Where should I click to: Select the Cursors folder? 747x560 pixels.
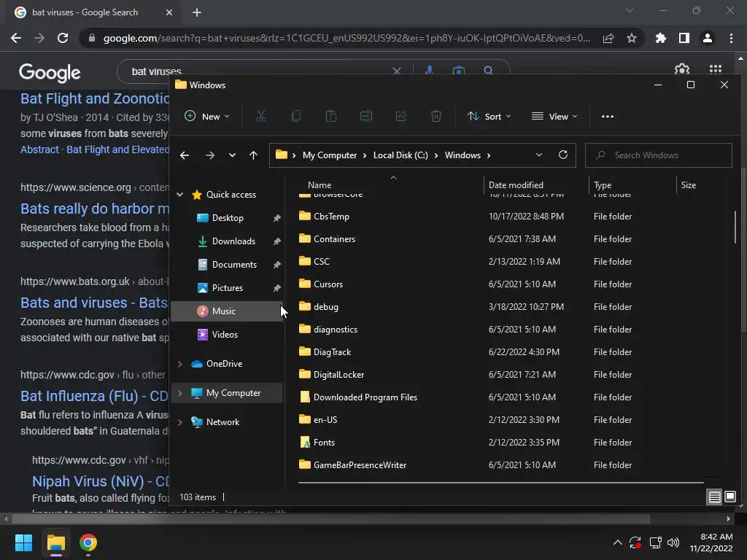point(328,284)
